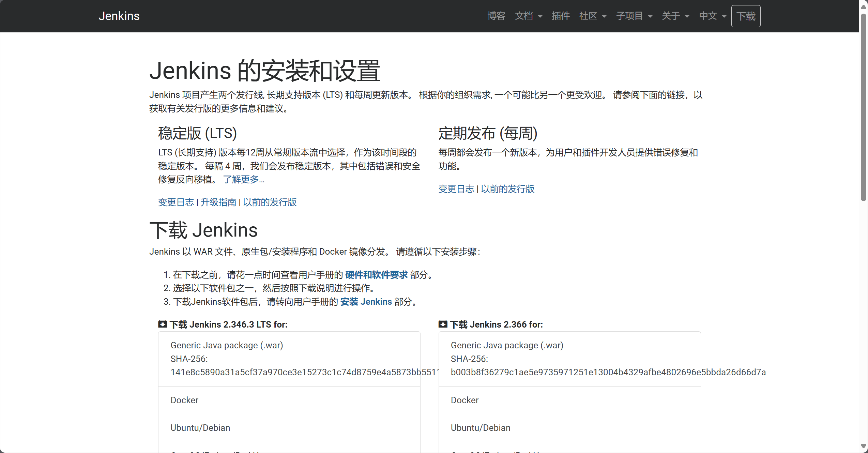Image resolution: width=868 pixels, height=453 pixels.
Task: Open 硬件和软件要求 link
Action: [x=376, y=275]
